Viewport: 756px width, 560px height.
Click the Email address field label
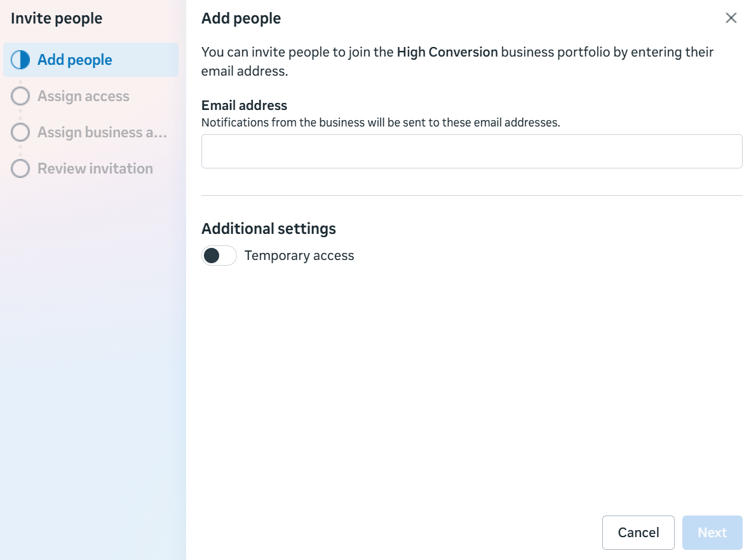(244, 106)
